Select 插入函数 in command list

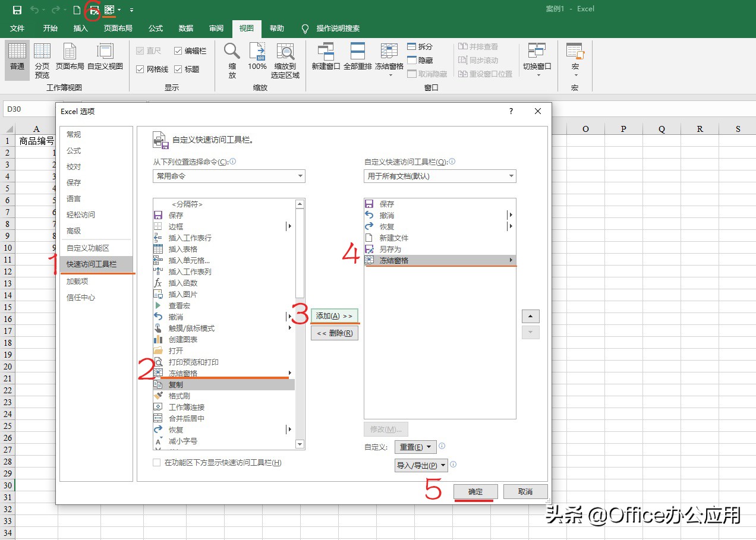(223, 283)
